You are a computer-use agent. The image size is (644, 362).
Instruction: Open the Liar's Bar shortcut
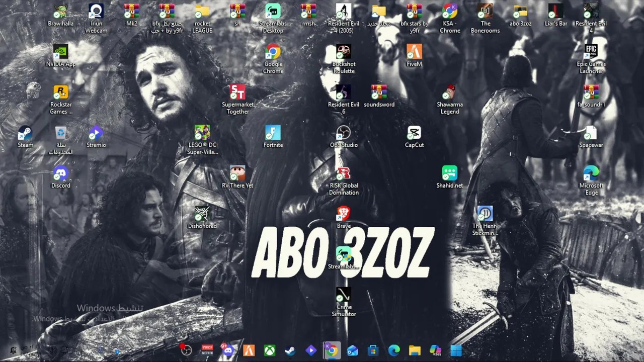click(556, 15)
